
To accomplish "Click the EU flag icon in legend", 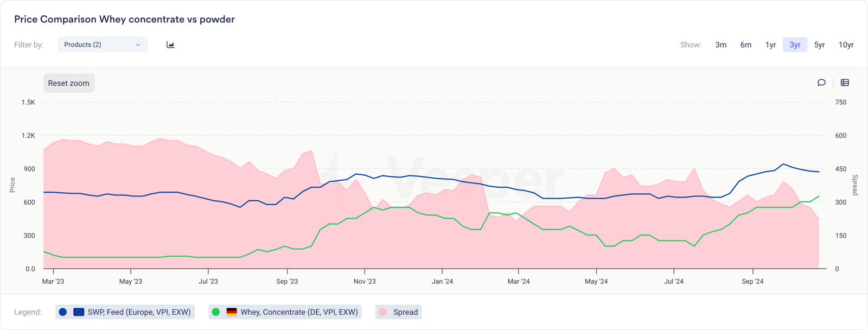I will 79,312.
